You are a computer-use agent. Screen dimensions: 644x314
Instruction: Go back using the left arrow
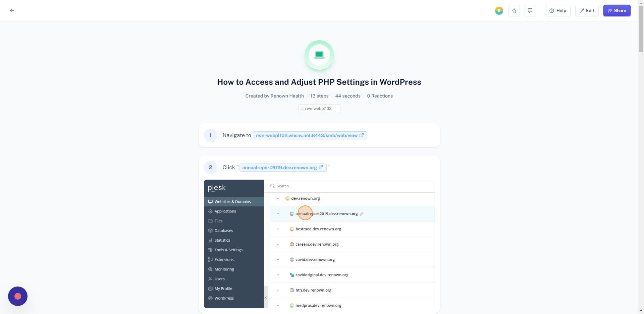12,11
